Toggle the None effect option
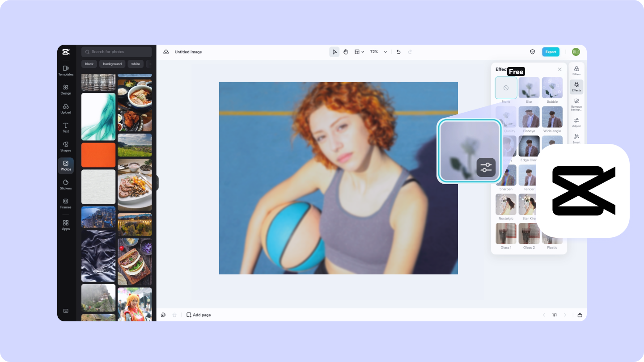Image resolution: width=644 pixels, height=362 pixels. (x=506, y=88)
